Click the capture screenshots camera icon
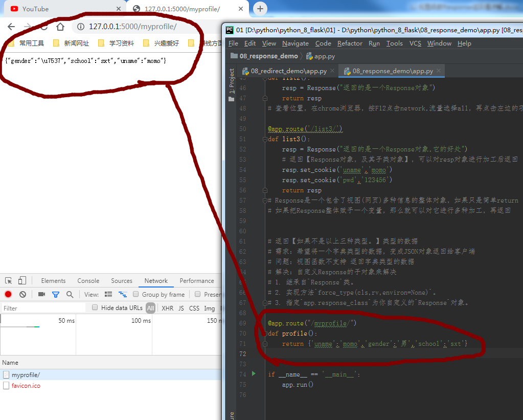This screenshot has width=523, height=420. (42, 294)
